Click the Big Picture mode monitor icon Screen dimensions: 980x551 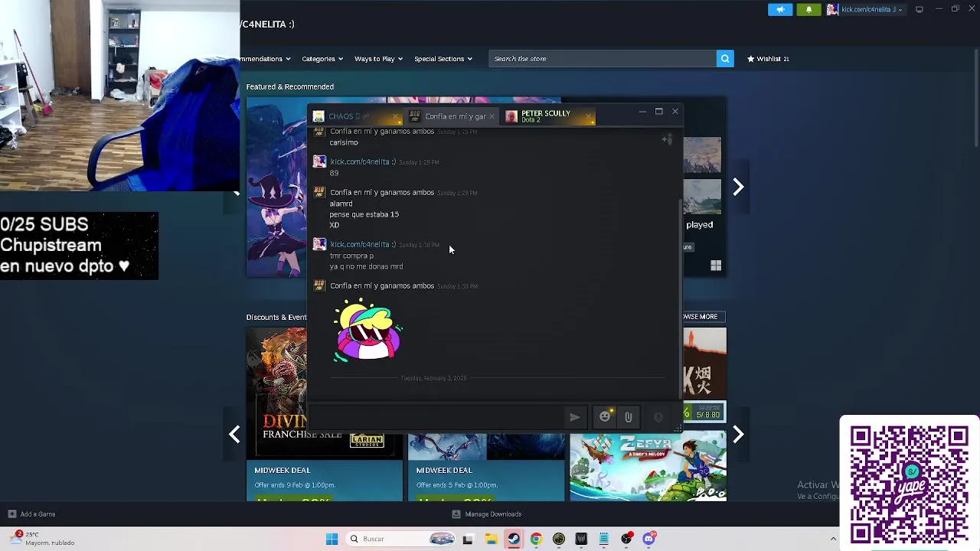pyautogui.click(x=919, y=9)
